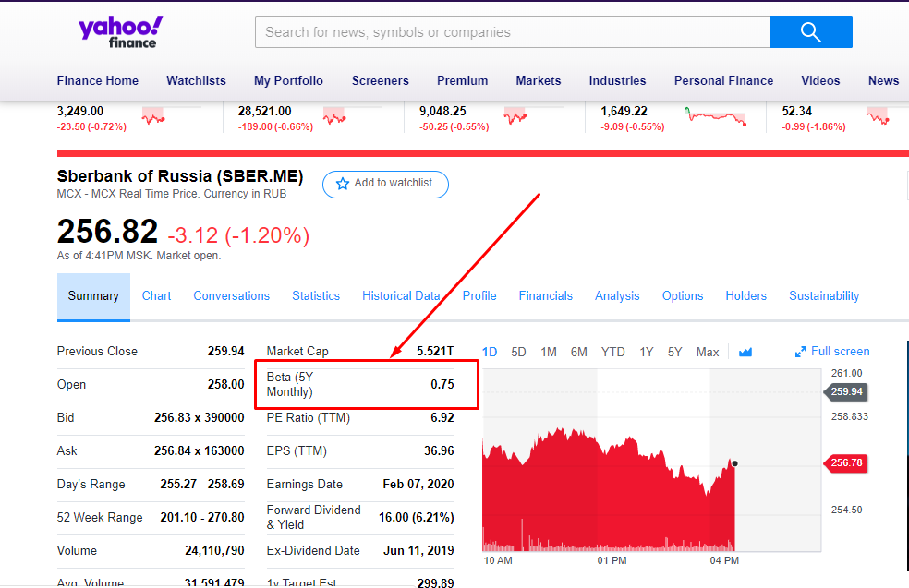
Task: Select the 6M chart range
Action: click(x=578, y=353)
